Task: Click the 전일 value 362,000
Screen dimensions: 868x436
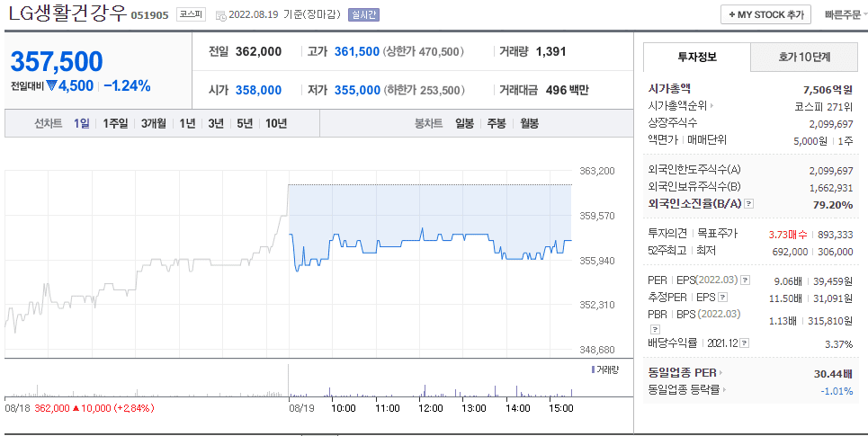Action: pos(258,52)
